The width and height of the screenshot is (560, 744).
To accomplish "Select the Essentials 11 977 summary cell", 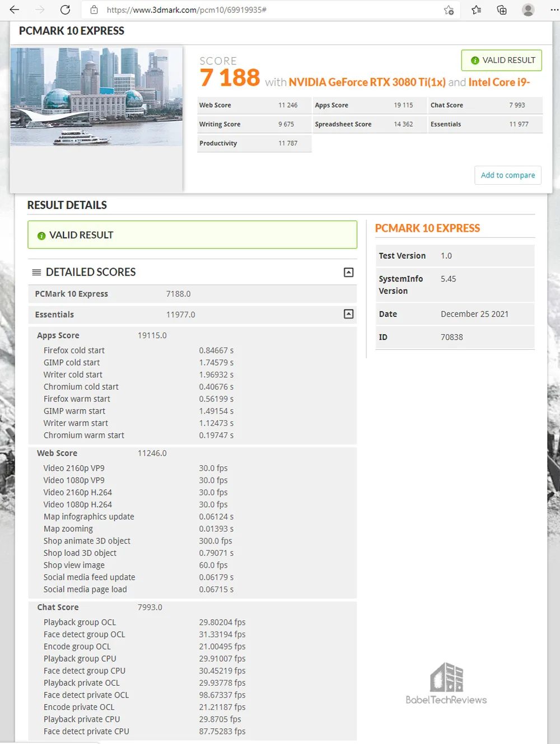I will (x=486, y=124).
